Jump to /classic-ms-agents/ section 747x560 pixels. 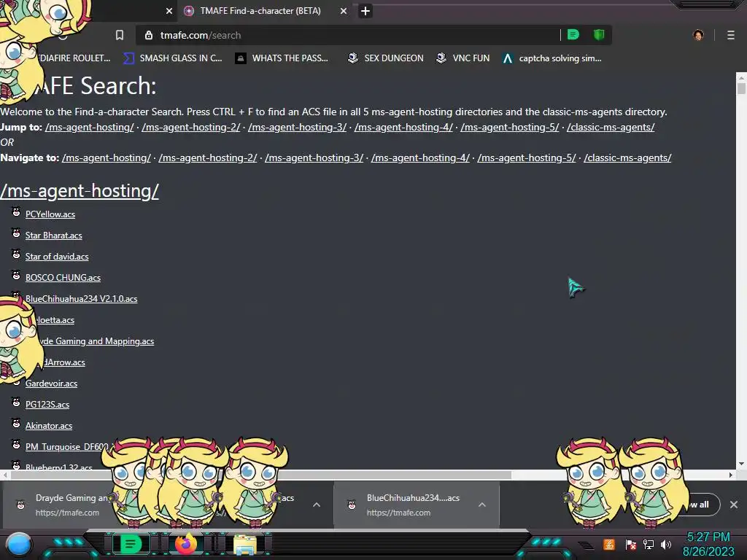tap(611, 127)
